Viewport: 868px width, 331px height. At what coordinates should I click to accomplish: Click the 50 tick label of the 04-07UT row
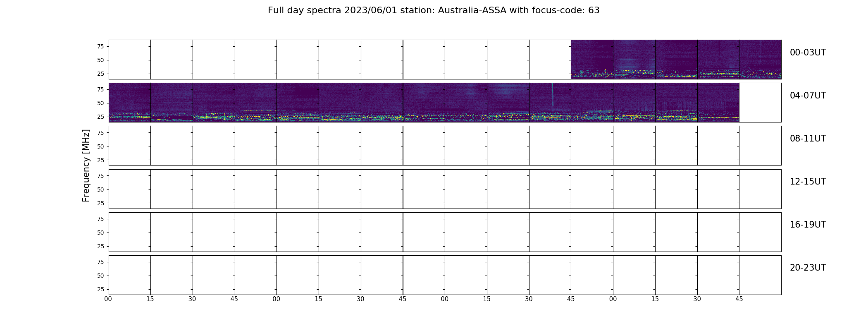pyautogui.click(x=100, y=103)
